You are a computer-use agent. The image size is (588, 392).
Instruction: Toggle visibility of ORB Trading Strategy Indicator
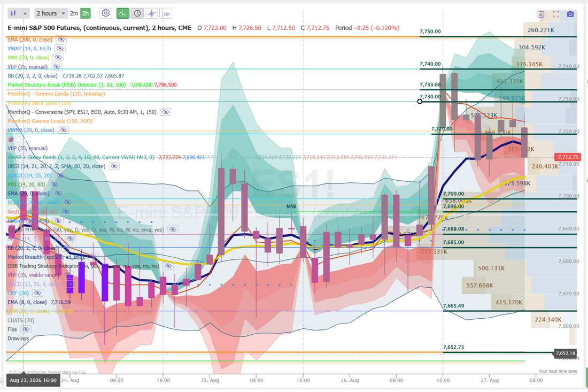click(x=168, y=266)
